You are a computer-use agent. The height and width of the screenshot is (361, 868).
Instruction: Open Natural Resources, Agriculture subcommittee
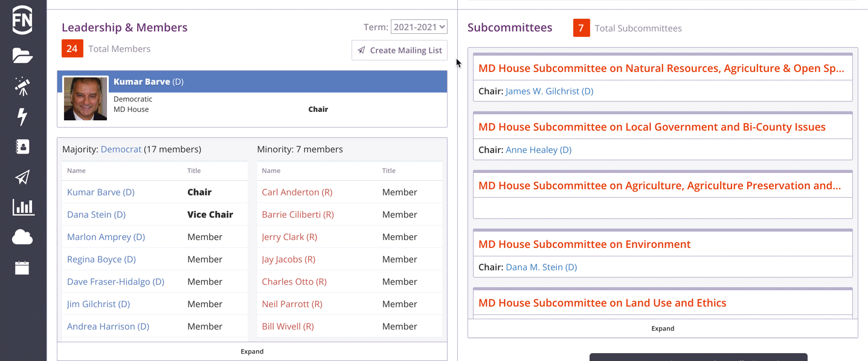[661, 68]
